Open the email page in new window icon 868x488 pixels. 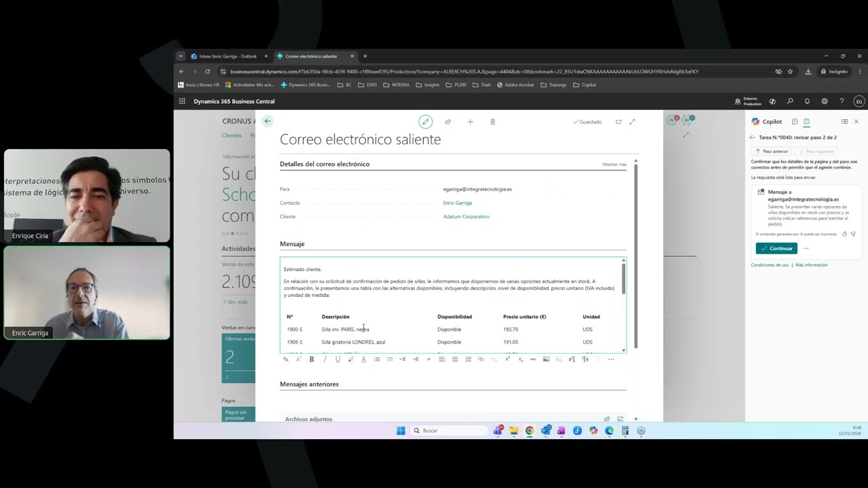coord(618,122)
